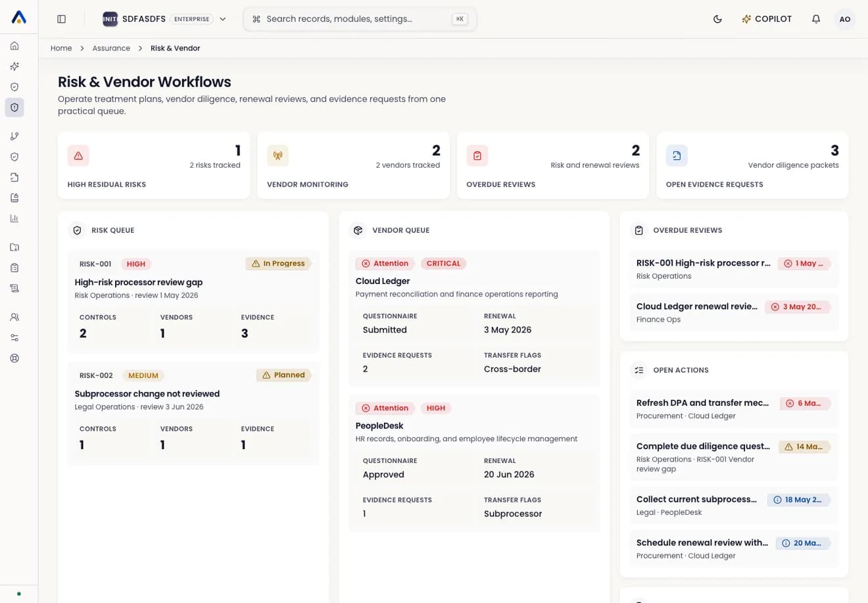Image resolution: width=868 pixels, height=603 pixels.
Task: Click the MEDIUM severity badge on RISK-002
Action: pos(143,375)
